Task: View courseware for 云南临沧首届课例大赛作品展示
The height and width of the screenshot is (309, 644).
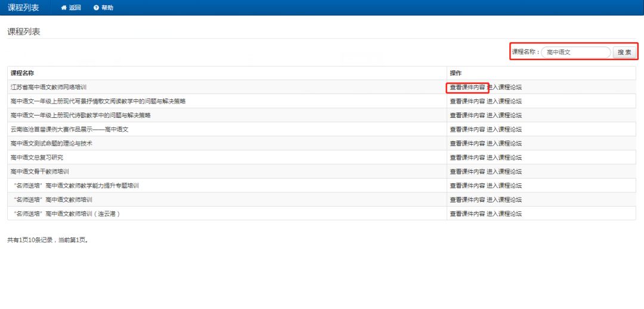Action: tap(467, 129)
